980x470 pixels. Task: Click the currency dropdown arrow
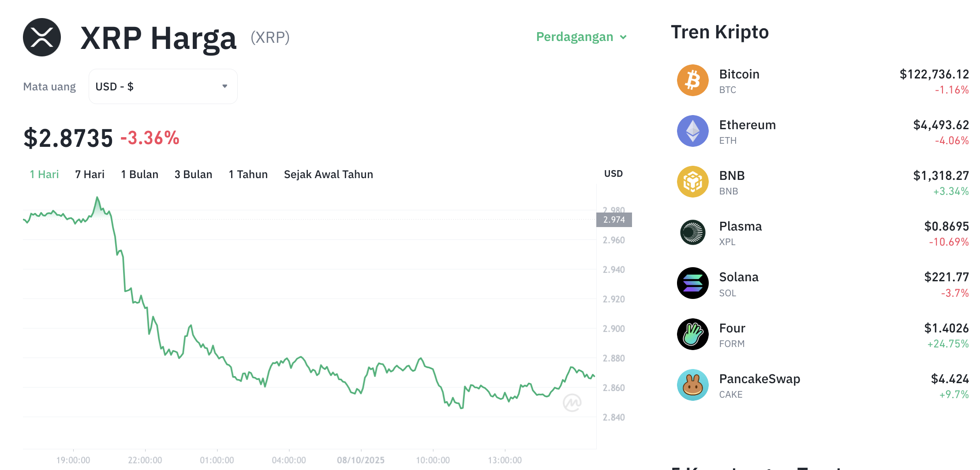[225, 86]
